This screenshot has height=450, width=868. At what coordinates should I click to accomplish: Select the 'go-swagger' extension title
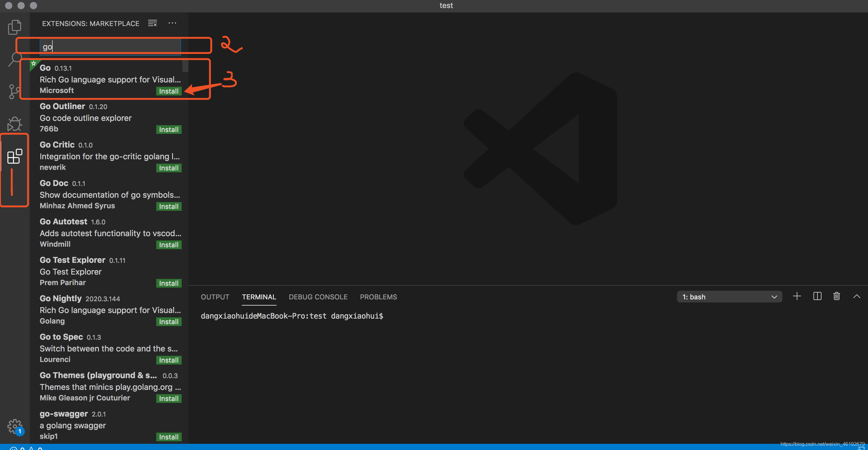point(64,414)
